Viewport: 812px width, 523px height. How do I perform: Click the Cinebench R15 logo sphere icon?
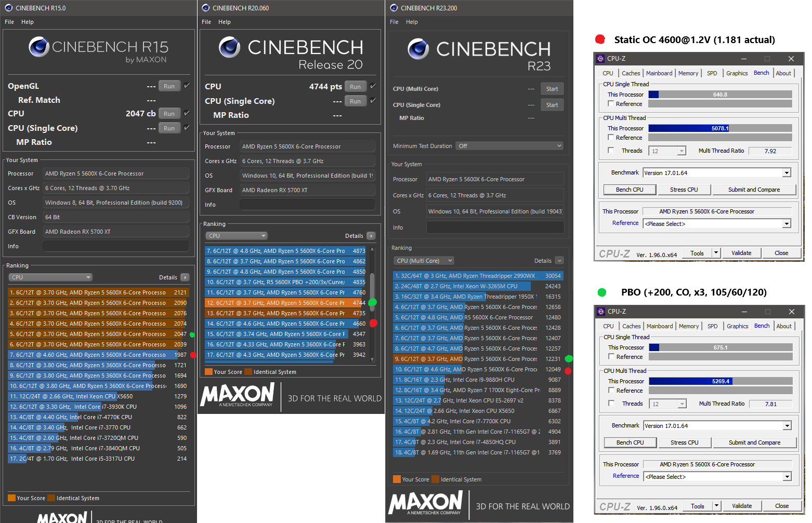(x=39, y=47)
